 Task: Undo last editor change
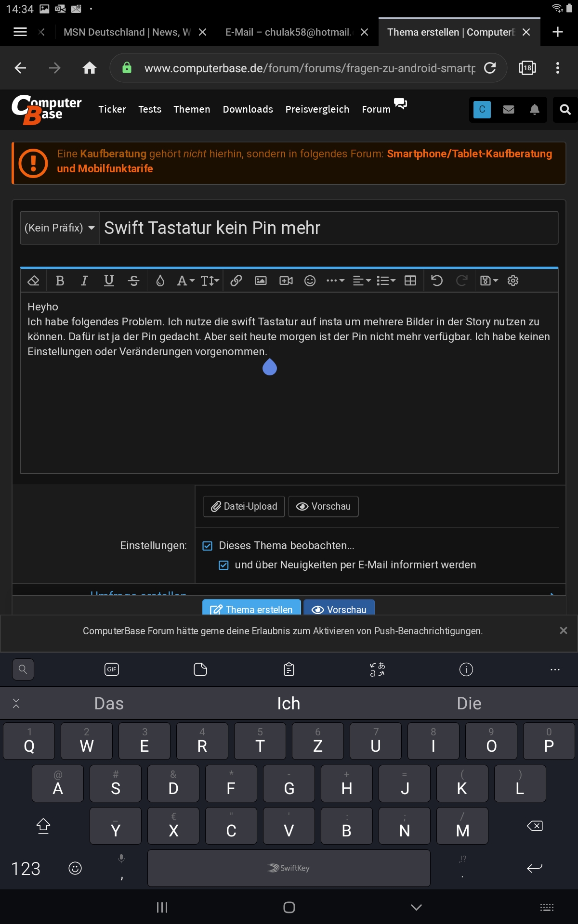pyautogui.click(x=437, y=281)
